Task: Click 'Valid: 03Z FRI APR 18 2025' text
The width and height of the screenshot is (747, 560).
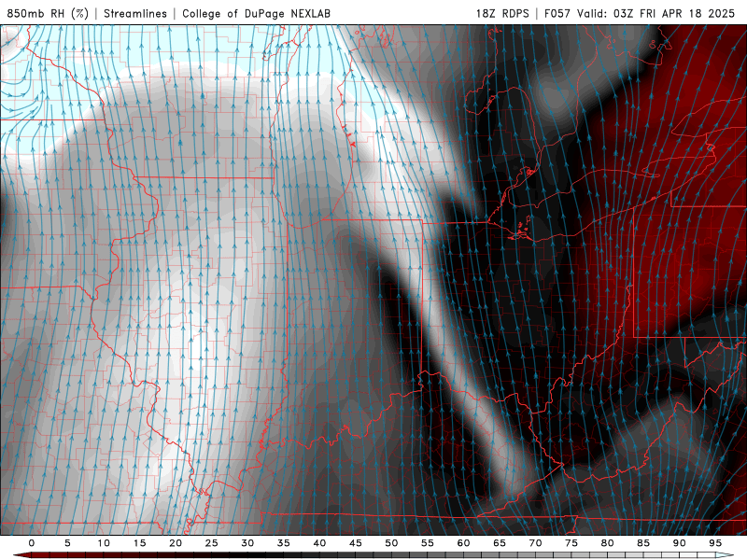Action: point(656,13)
